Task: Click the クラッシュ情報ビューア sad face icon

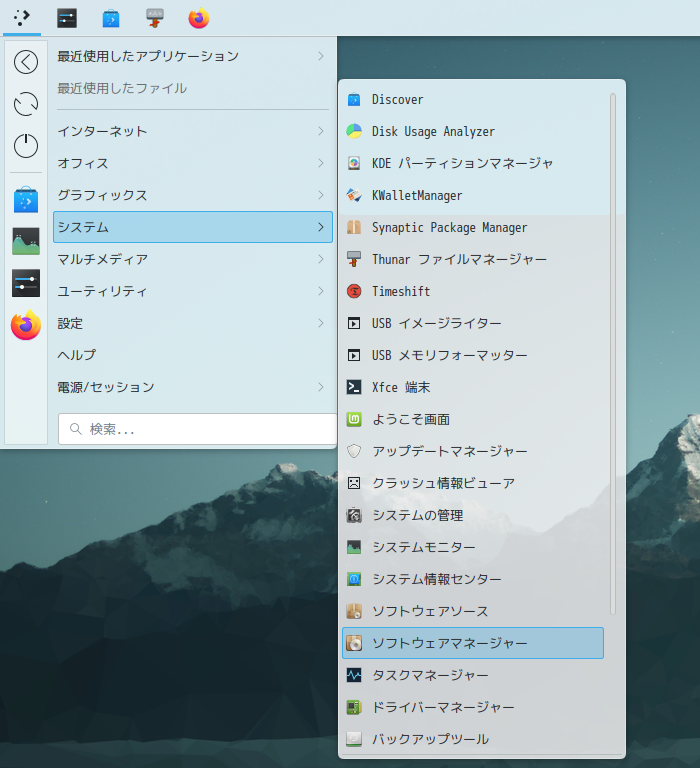Action: click(354, 483)
